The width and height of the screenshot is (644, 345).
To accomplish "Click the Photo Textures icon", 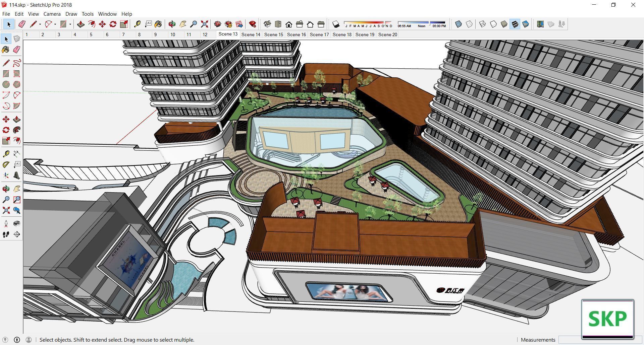I will [562, 24].
